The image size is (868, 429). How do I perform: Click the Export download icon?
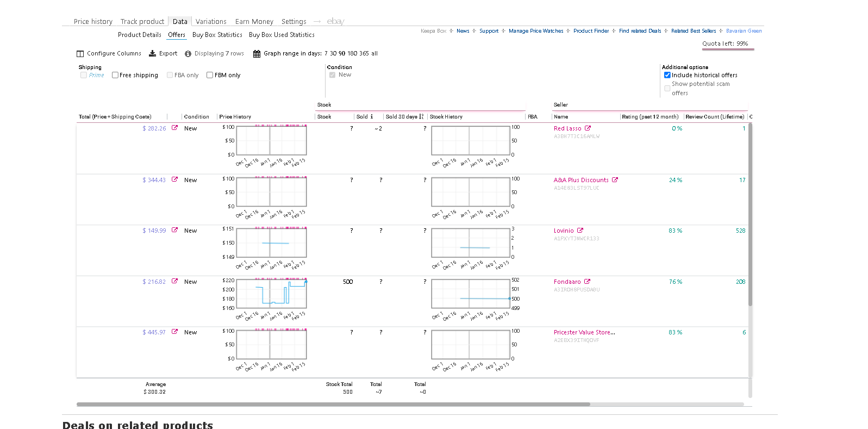coord(153,53)
